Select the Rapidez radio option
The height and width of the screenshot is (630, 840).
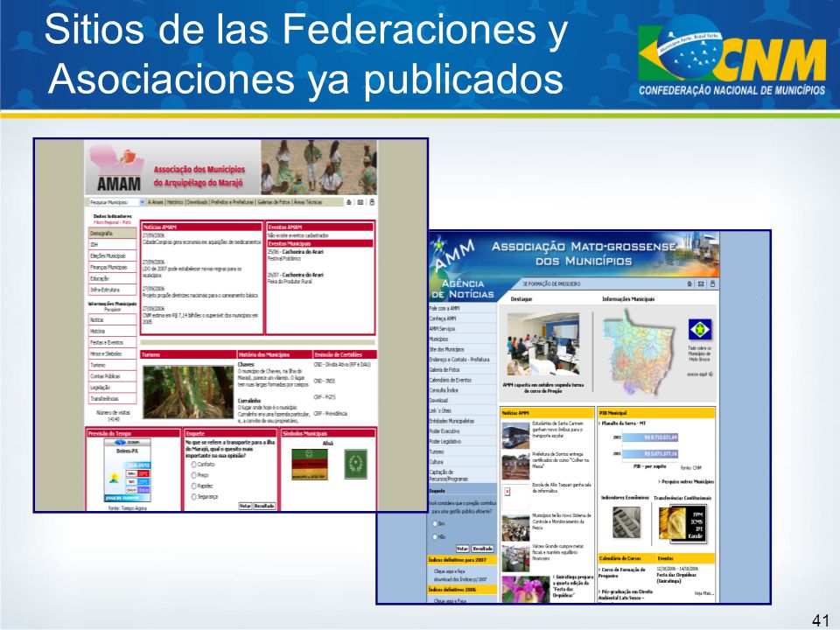194,486
